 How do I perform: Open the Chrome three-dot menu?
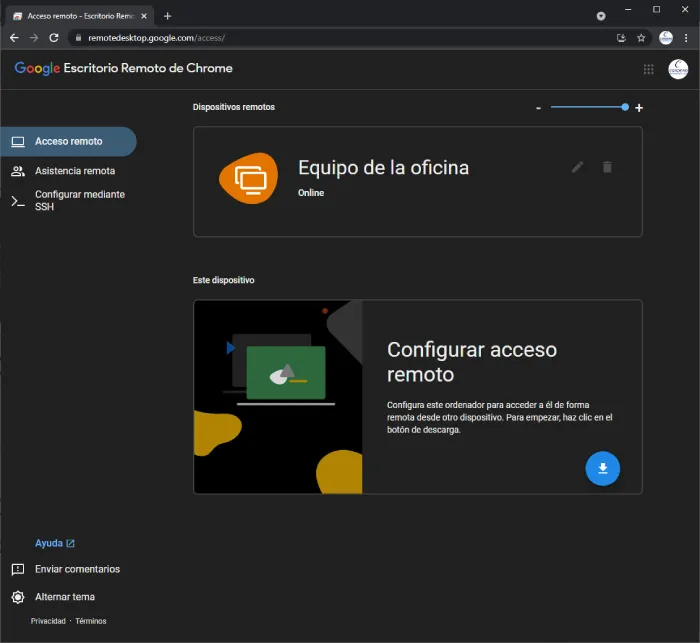click(x=686, y=38)
